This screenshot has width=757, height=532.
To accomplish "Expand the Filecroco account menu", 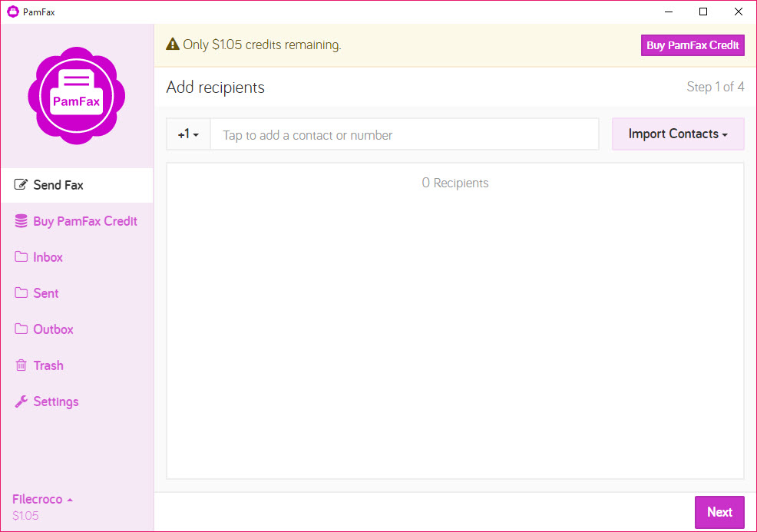I will click(42, 499).
